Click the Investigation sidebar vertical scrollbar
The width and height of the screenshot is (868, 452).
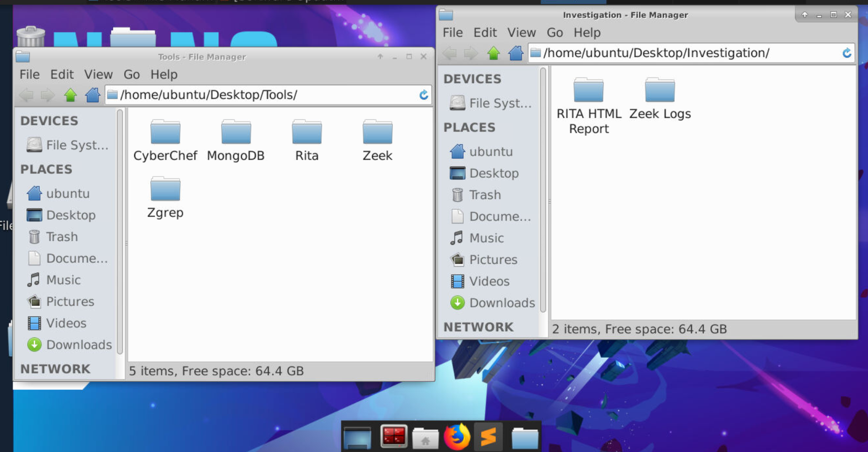click(543, 190)
